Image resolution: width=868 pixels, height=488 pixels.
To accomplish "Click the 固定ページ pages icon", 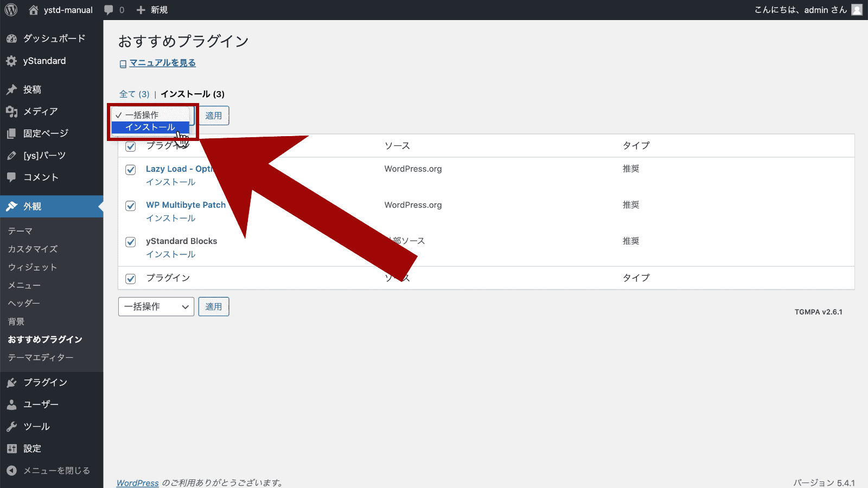I will (x=11, y=133).
